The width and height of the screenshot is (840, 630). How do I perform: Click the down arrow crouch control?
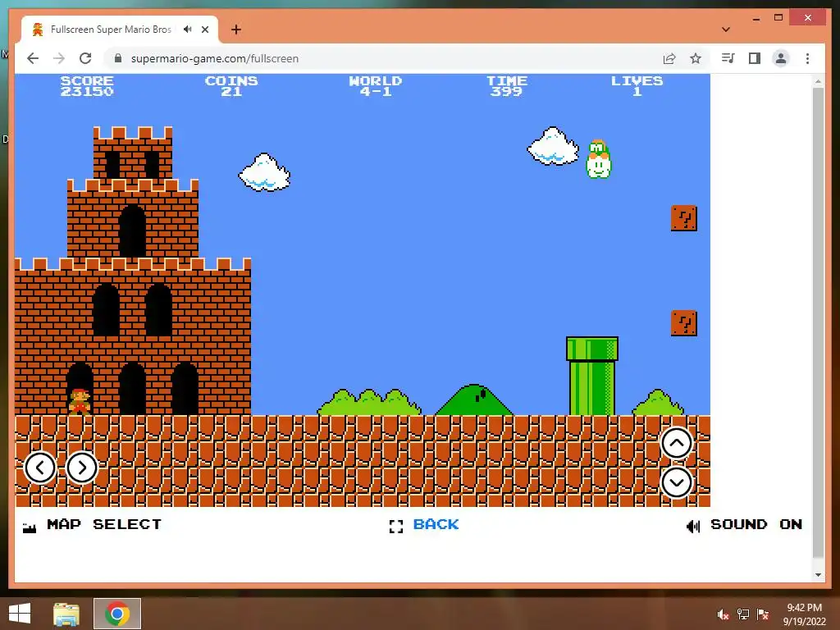pos(677,482)
